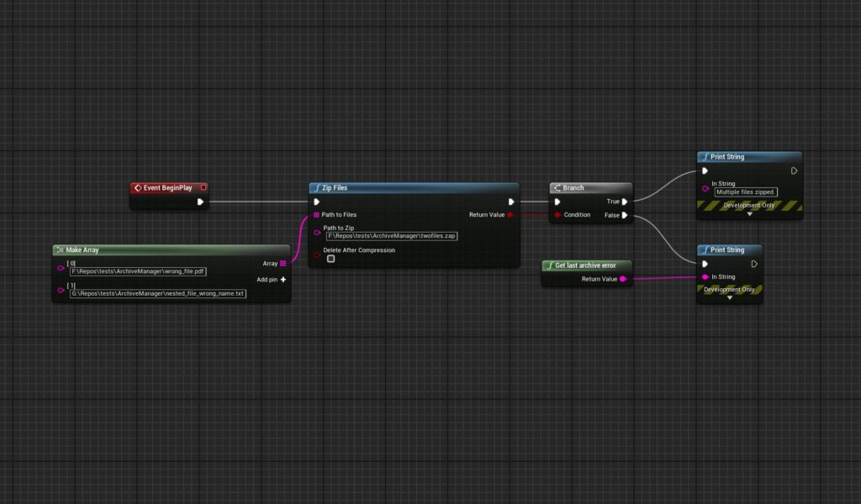Click the Zip Files Return Value pin

pos(510,215)
